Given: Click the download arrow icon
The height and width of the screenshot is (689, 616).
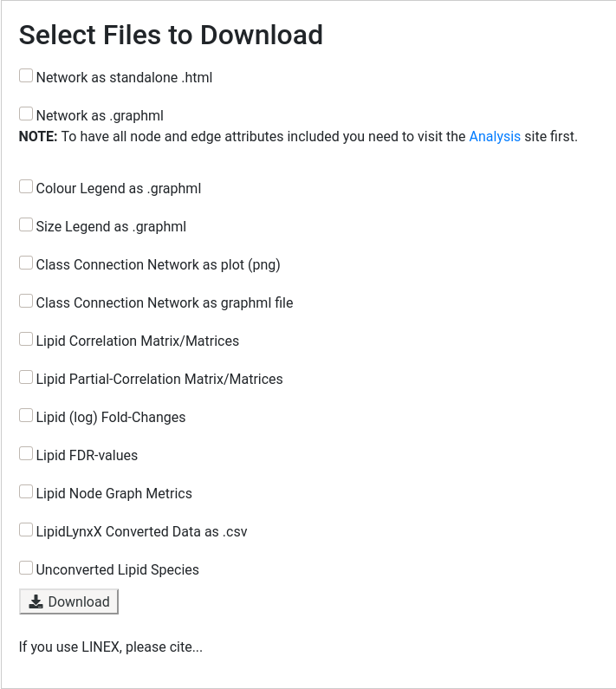Looking at the screenshot, I should pos(36,601).
